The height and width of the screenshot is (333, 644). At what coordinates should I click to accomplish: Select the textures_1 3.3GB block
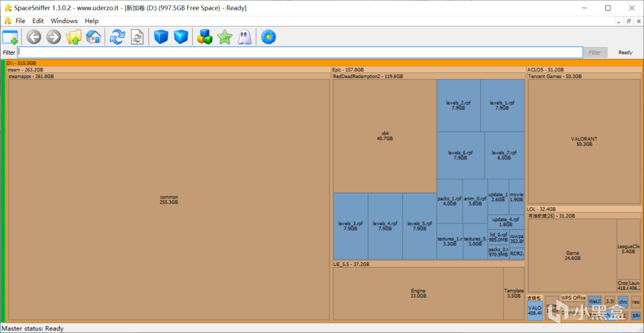(x=450, y=241)
